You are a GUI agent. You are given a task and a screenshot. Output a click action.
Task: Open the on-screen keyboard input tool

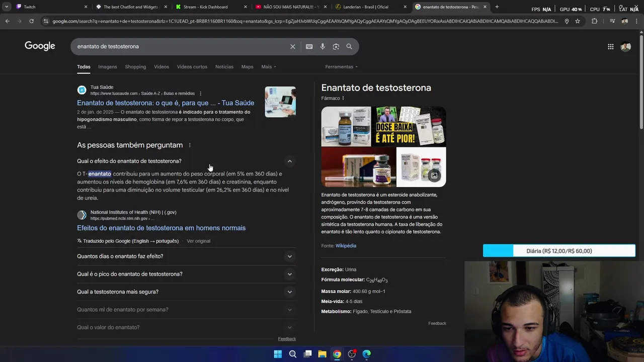click(x=309, y=47)
